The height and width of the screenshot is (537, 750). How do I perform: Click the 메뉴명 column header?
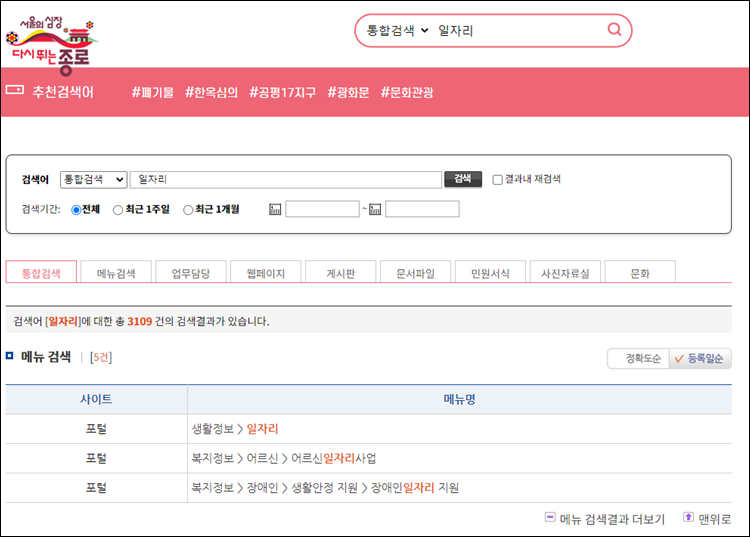(459, 399)
